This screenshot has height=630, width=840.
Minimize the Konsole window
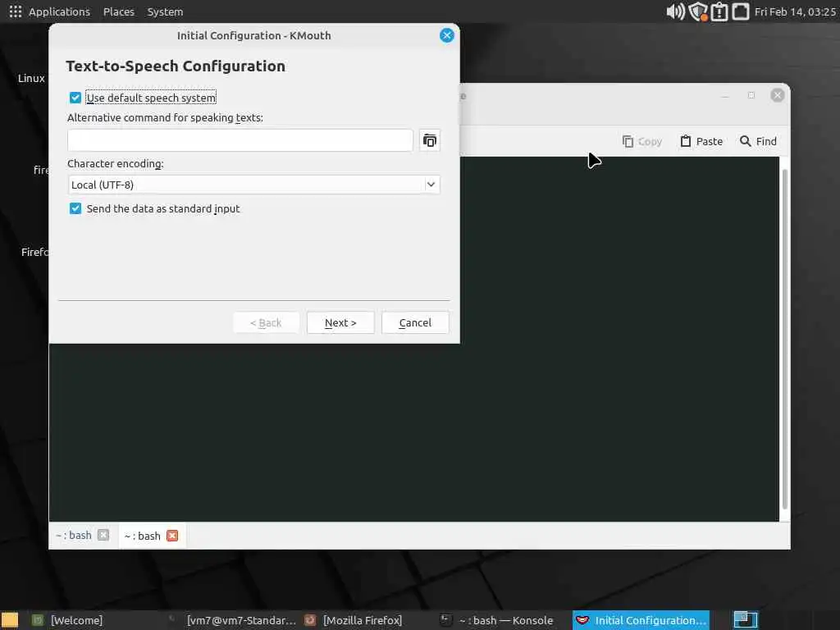pos(725,95)
